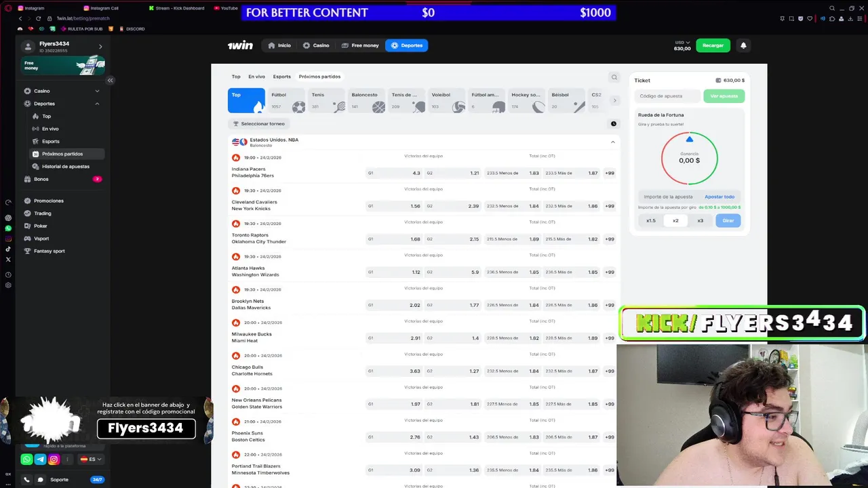
Task: Open Seleccionar torneo selector
Action: [x=258, y=124]
